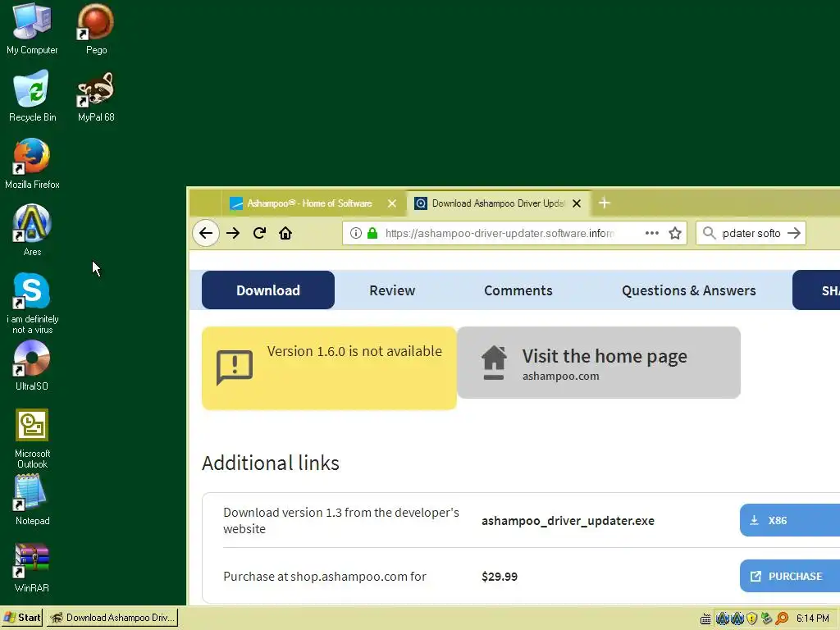
Task: Click the second Ares icon in the tray
Action: [737, 619]
